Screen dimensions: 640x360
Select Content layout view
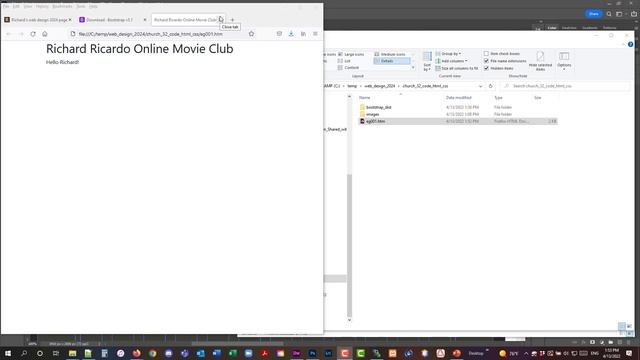click(349, 68)
